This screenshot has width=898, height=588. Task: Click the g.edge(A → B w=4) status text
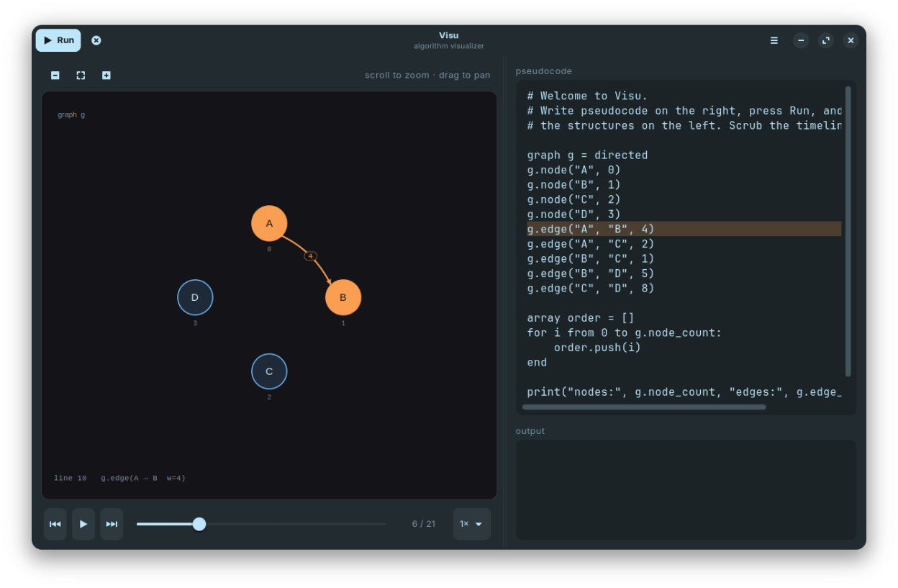[143, 478]
